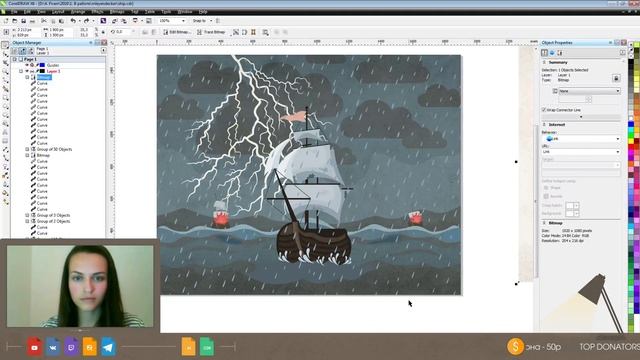640x360 pixels.
Task: Click the rotation angle input field
Action: click(122, 32)
